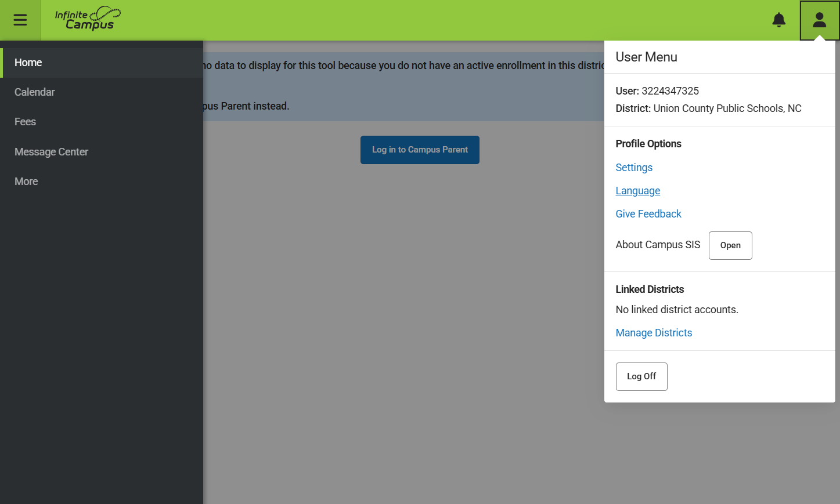This screenshot has height=504, width=840.
Task: Click the no active enrollment message
Action: click(403, 66)
